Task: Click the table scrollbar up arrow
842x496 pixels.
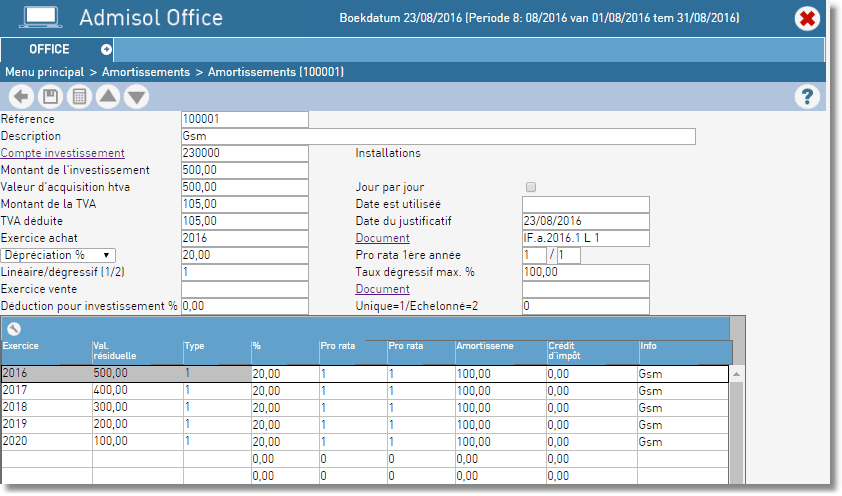Action: 737,374
